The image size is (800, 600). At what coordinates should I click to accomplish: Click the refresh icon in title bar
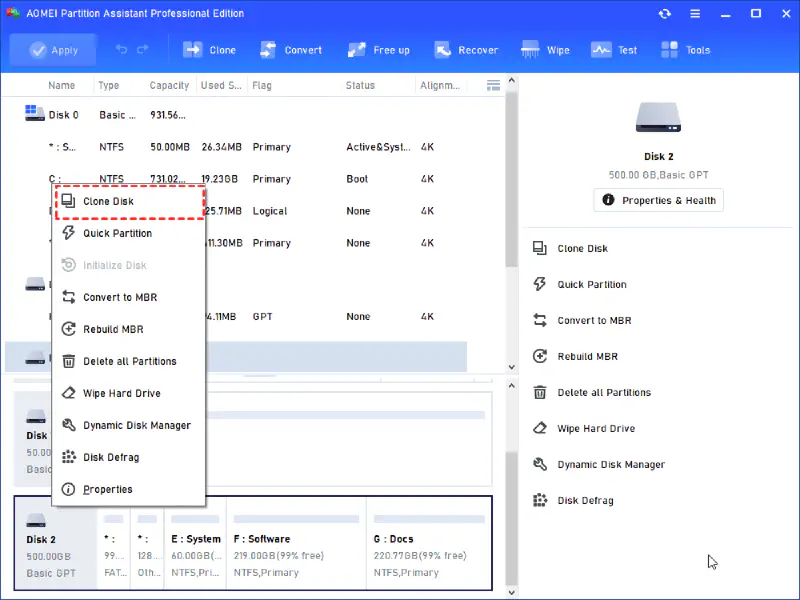[x=665, y=14]
